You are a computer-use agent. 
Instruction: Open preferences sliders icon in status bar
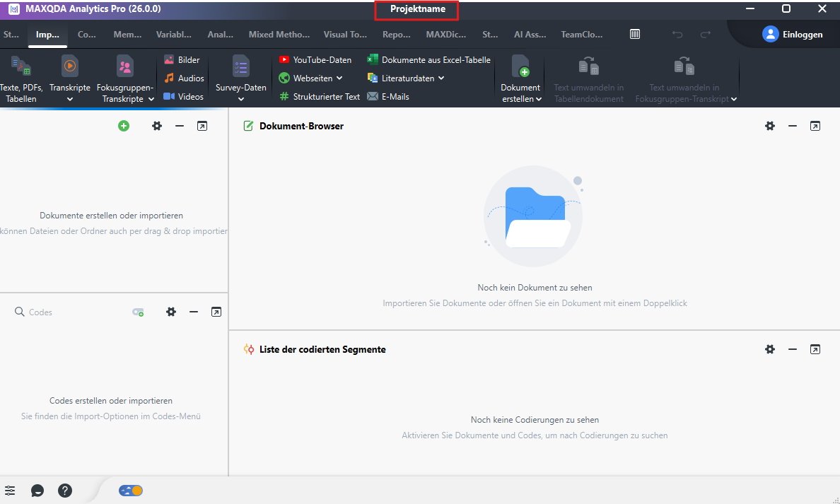10,491
